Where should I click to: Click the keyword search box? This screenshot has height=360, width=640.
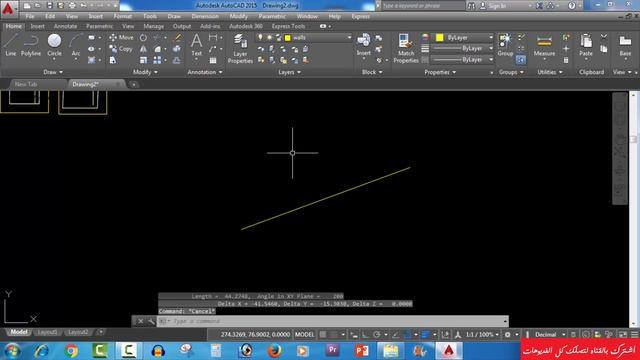(423, 6)
